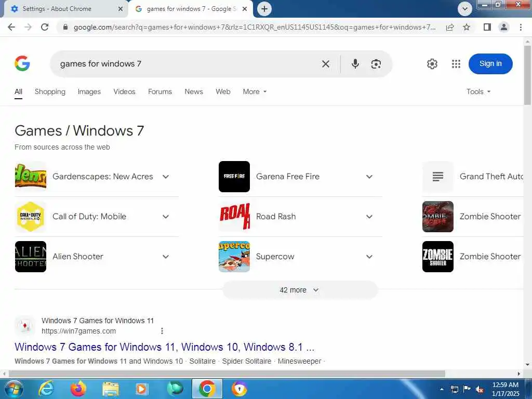Viewport: 532px width, 399px height.
Task: Select the News search tab
Action: tap(194, 91)
